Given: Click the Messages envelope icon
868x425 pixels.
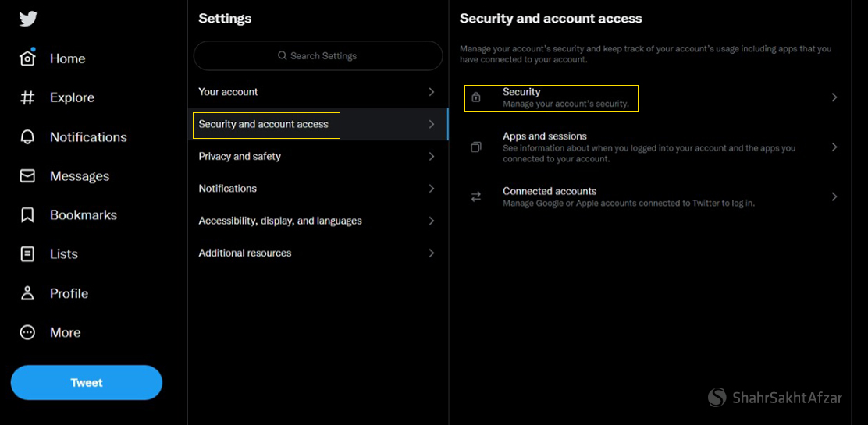Looking at the screenshot, I should coord(28,176).
